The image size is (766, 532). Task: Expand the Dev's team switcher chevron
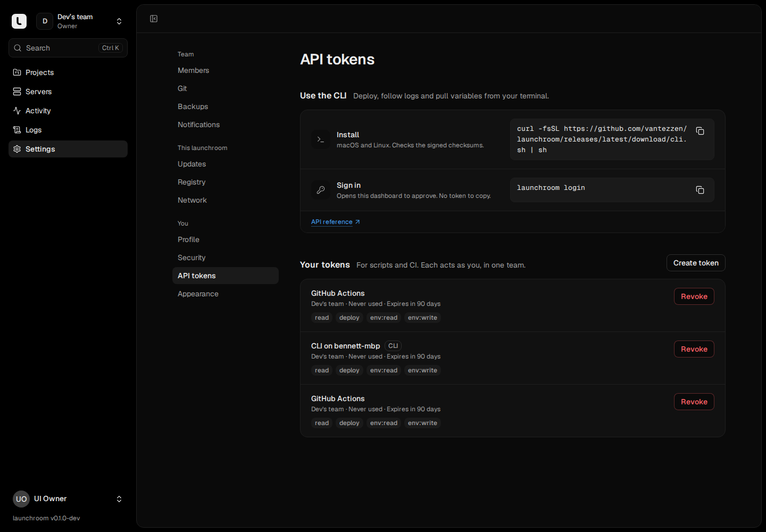pos(119,21)
